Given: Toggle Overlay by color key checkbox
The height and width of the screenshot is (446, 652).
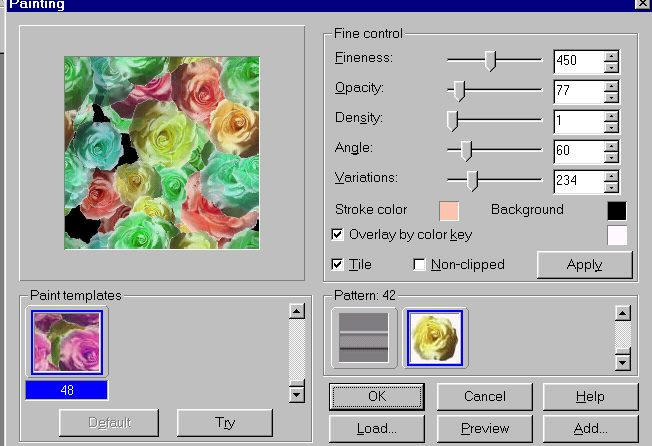Looking at the screenshot, I should [x=337, y=235].
